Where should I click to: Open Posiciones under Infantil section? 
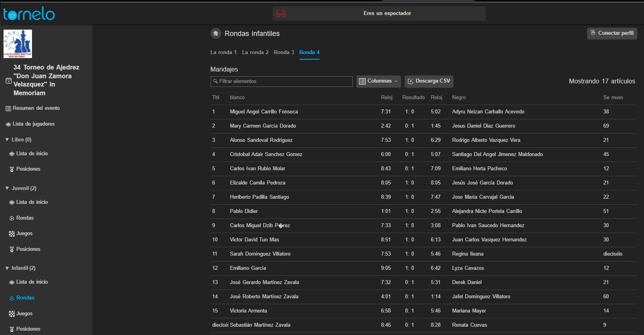(x=28, y=329)
